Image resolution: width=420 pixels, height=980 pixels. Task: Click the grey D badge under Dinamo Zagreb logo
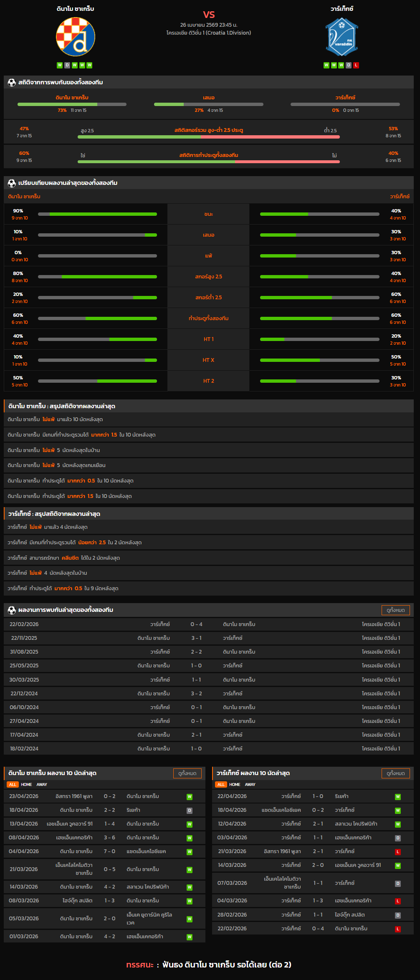point(67,65)
